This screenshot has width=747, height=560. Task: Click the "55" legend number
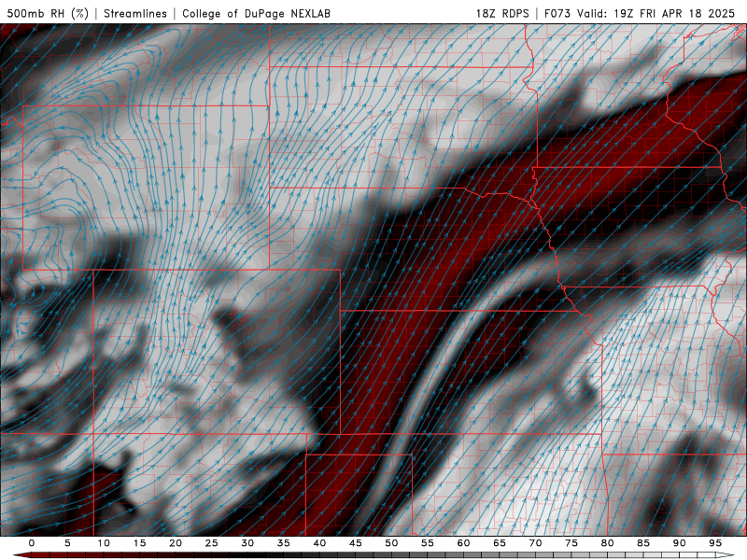point(428,543)
